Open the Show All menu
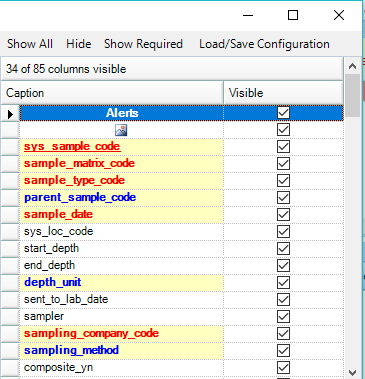The width and height of the screenshot is (365, 379). coord(30,44)
